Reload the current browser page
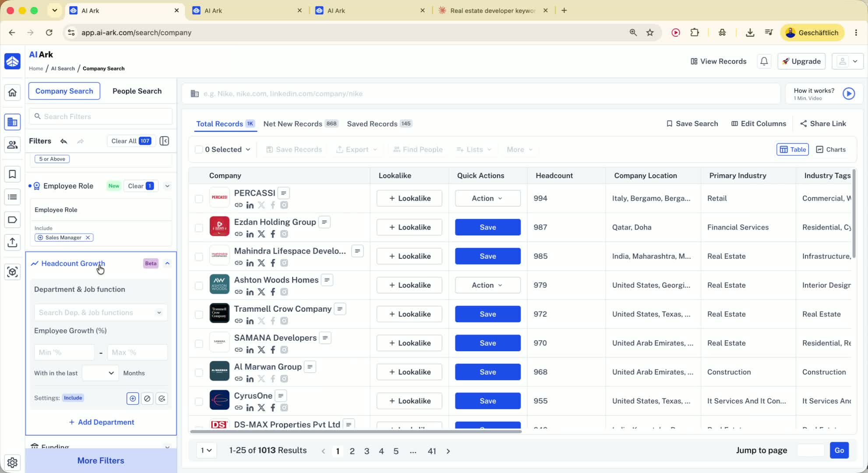This screenshot has width=868, height=473. pyautogui.click(x=49, y=32)
